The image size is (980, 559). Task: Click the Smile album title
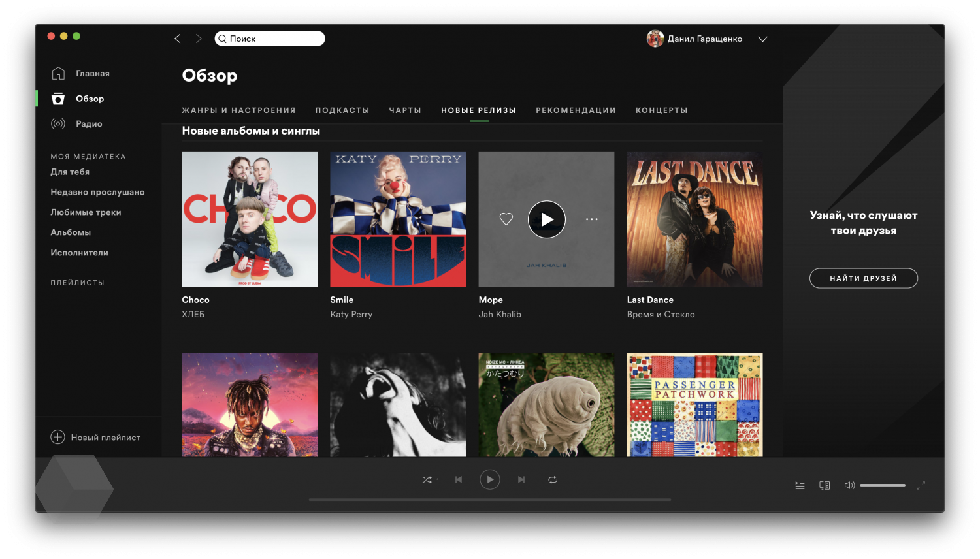342,300
